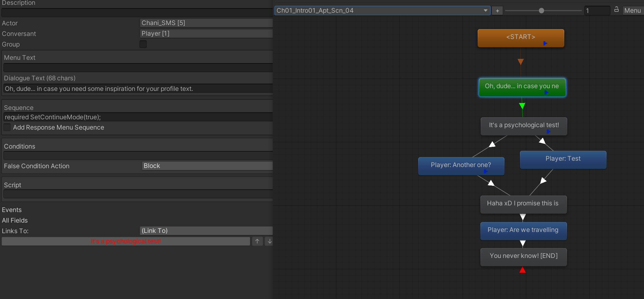Screen dimensions: 644x299
Task: Enable the Group checkbox
Action: click(143, 44)
